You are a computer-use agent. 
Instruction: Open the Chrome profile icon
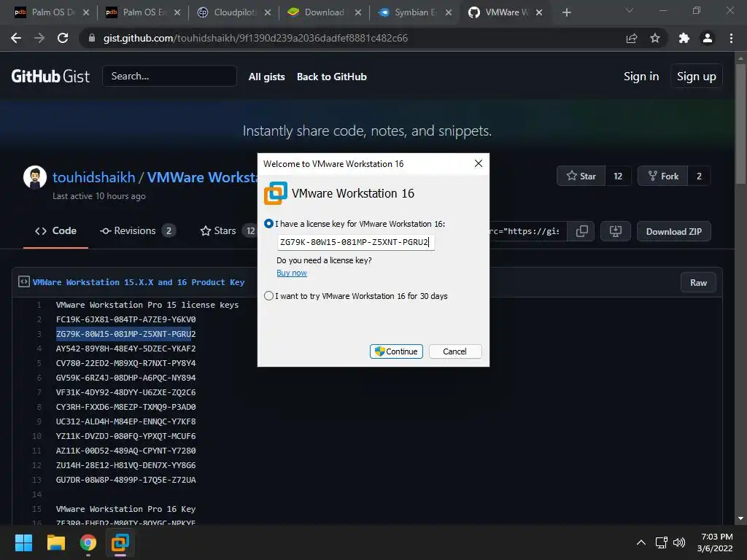coord(708,38)
